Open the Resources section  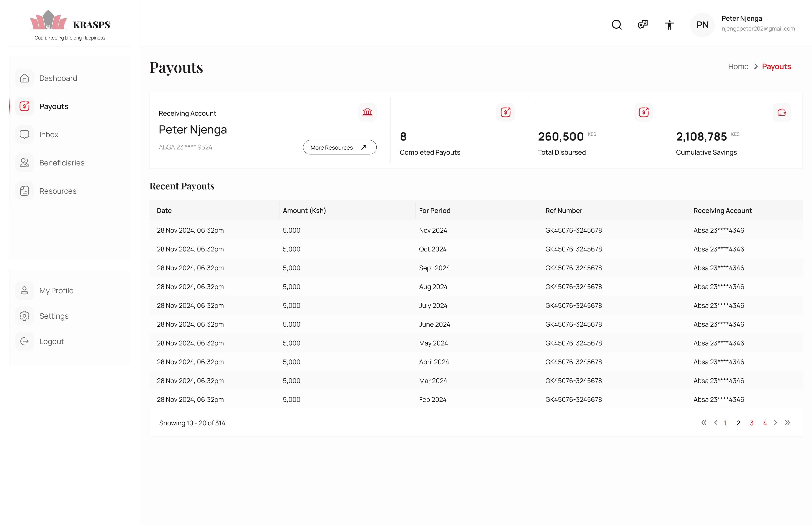tap(58, 191)
